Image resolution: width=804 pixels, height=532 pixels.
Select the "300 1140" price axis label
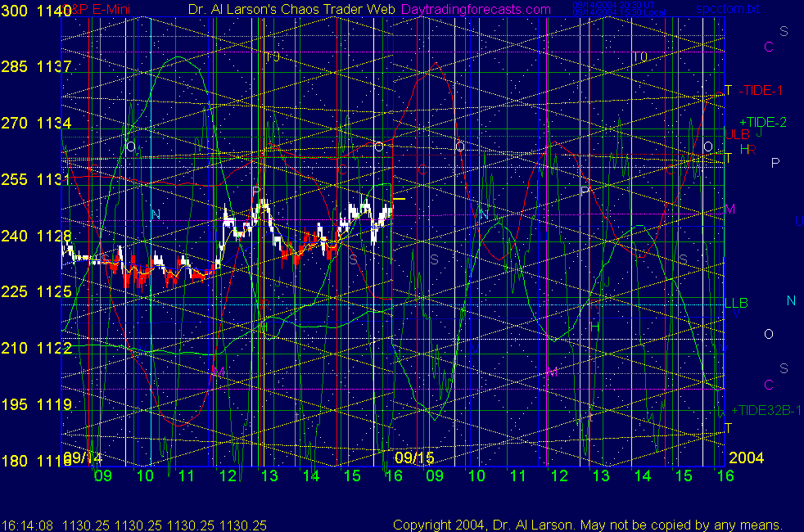coord(36,11)
